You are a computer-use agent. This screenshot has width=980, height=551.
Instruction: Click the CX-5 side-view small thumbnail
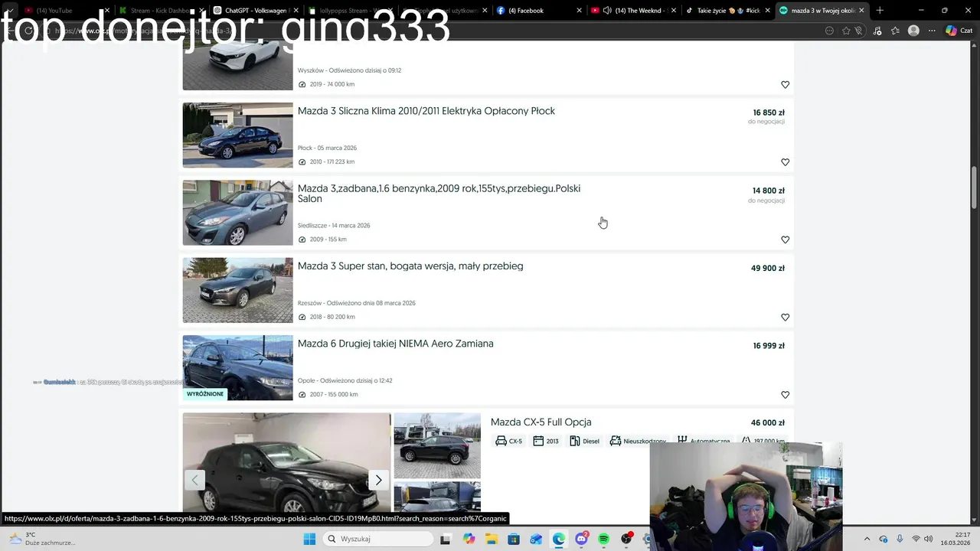437,446
